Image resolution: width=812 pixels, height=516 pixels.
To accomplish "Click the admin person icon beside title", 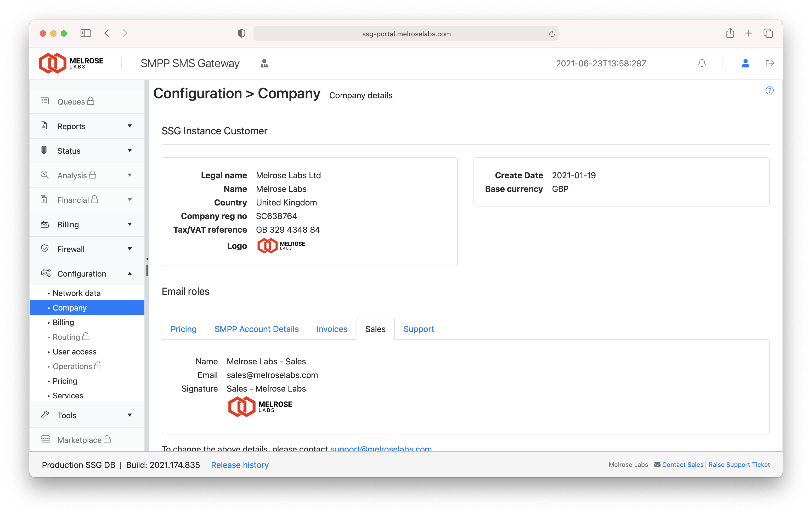I will click(264, 63).
